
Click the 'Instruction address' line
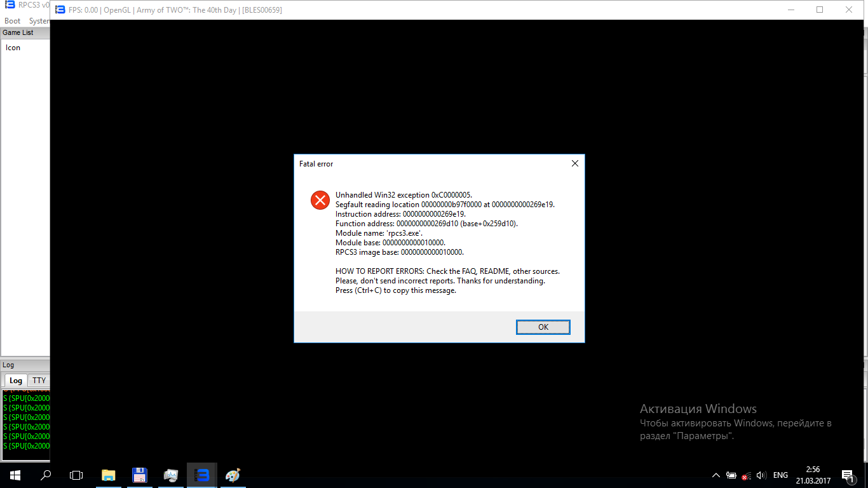[401, 214]
